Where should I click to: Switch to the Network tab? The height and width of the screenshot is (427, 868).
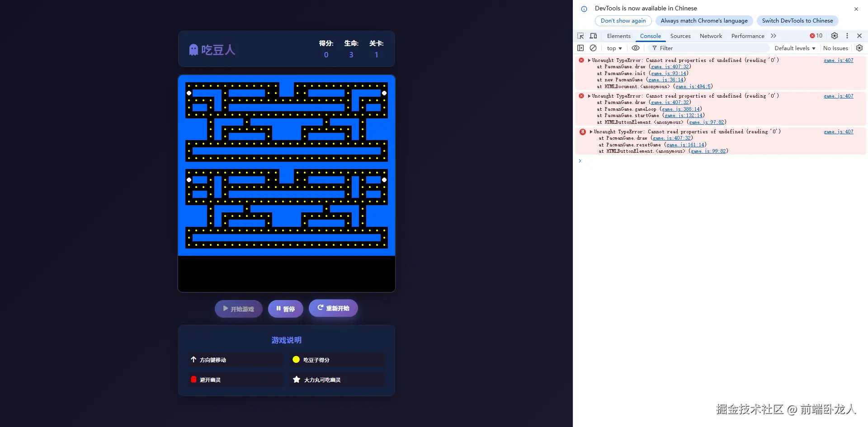point(711,36)
